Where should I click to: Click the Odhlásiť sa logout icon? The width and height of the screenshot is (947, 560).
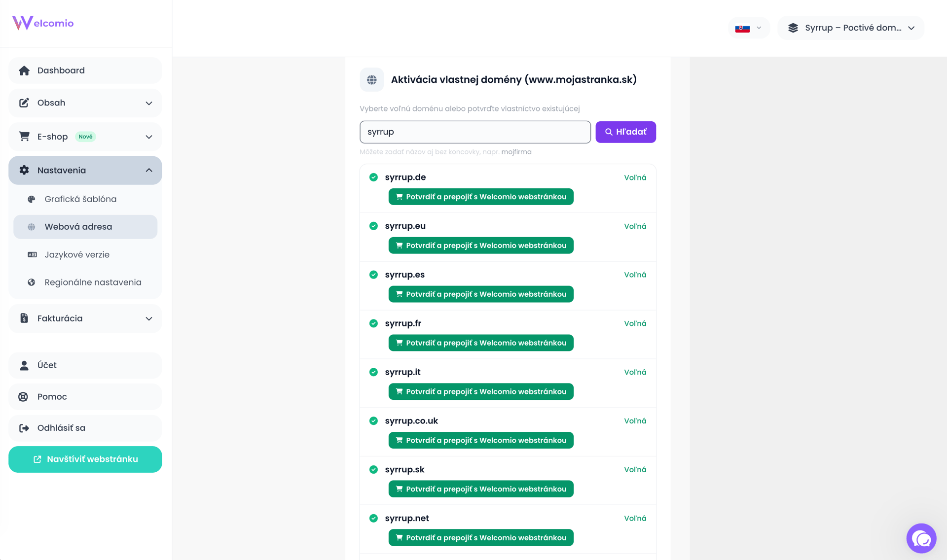click(x=24, y=428)
